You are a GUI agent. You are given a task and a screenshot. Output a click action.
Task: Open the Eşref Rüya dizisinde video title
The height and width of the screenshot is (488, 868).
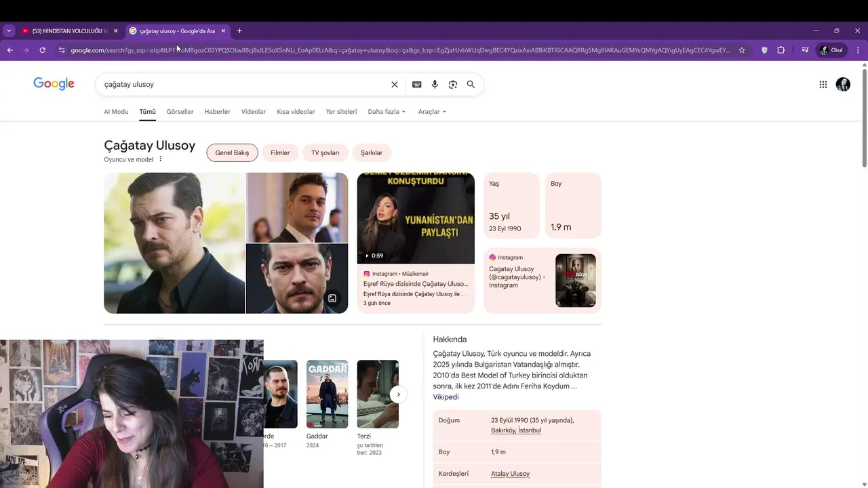416,284
